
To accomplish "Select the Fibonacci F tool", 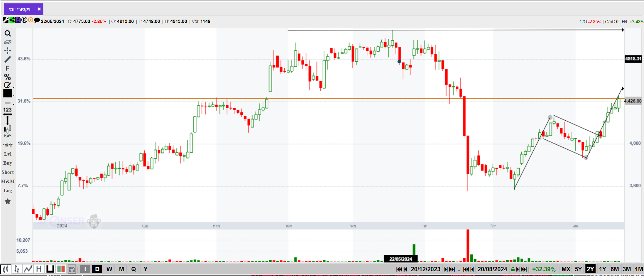I will tap(7, 68).
